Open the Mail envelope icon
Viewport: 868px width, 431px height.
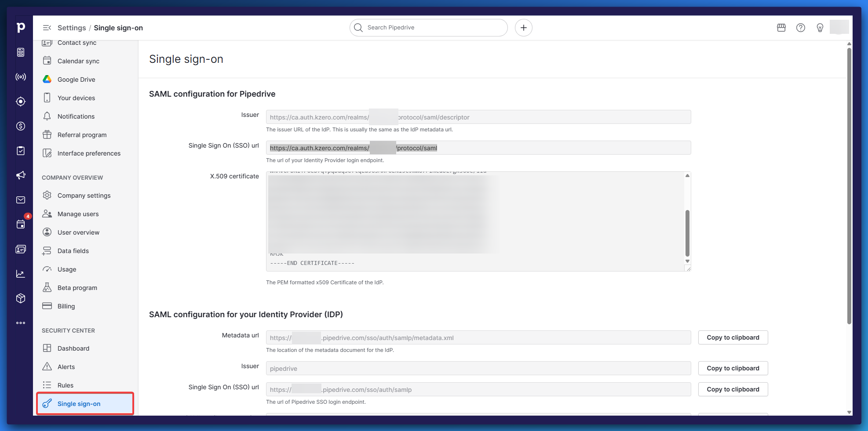[x=21, y=200]
